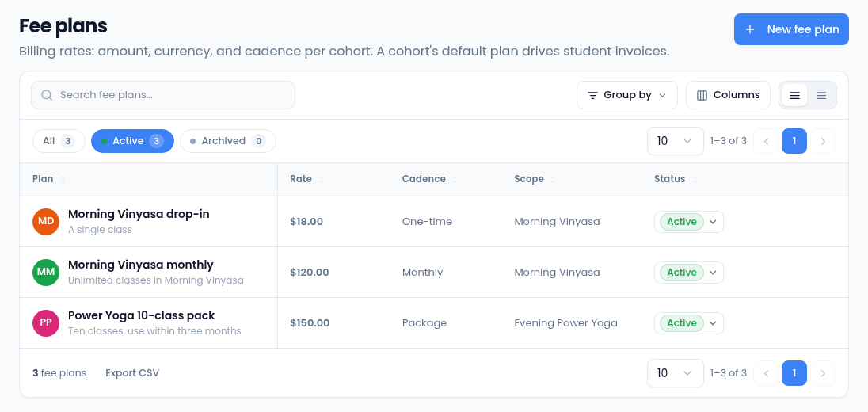Open status dropdown for Power Yoga pack

[x=689, y=323]
